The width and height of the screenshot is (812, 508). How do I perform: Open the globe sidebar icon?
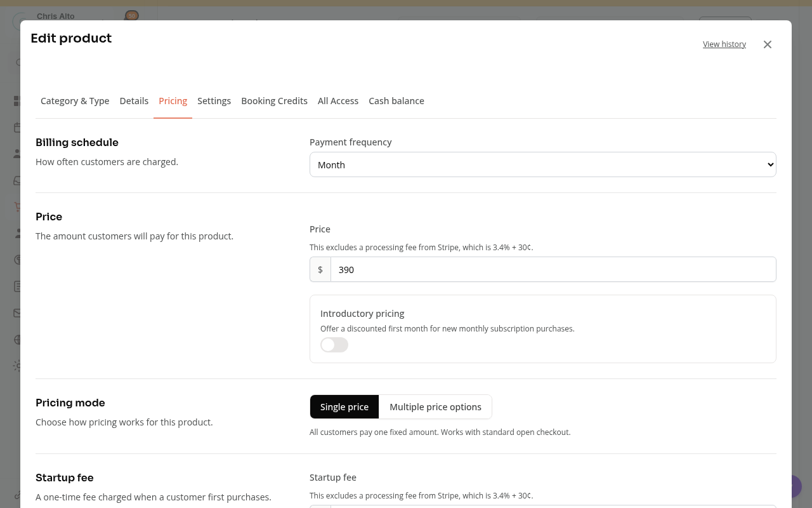click(x=17, y=340)
